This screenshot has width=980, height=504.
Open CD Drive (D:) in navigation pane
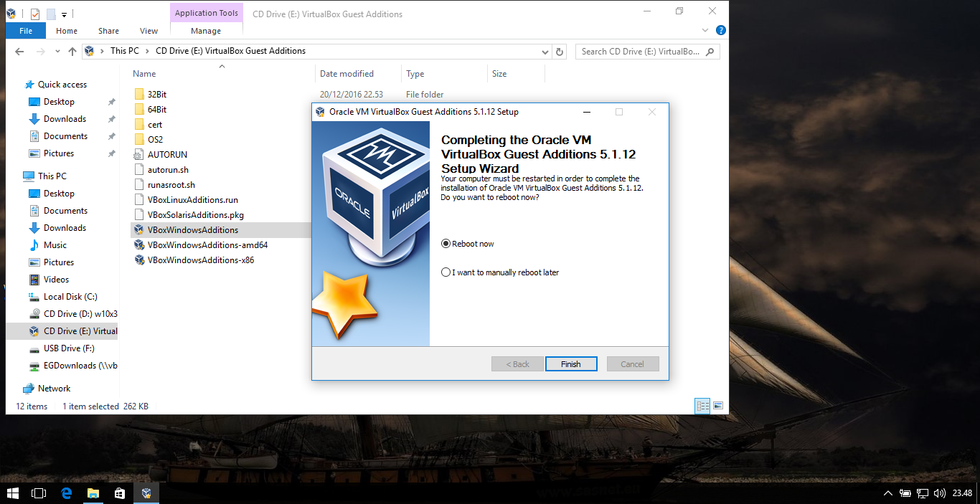pyautogui.click(x=80, y=314)
